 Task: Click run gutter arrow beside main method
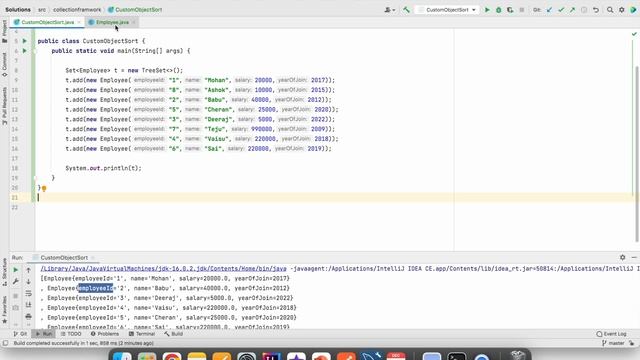tap(24, 51)
